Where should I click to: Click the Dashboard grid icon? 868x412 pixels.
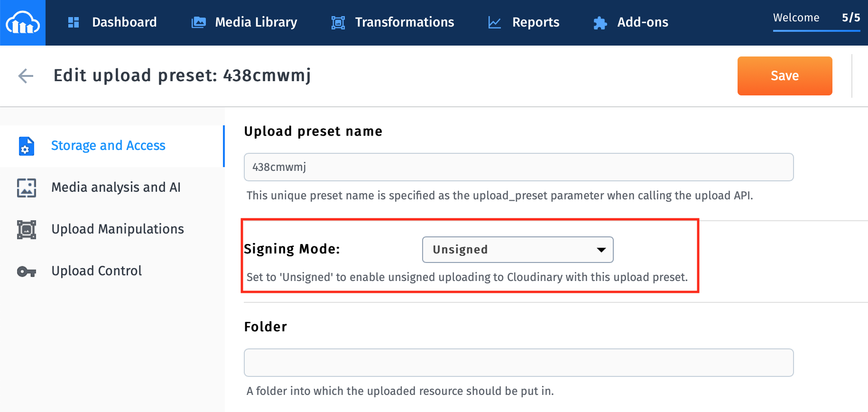click(74, 22)
